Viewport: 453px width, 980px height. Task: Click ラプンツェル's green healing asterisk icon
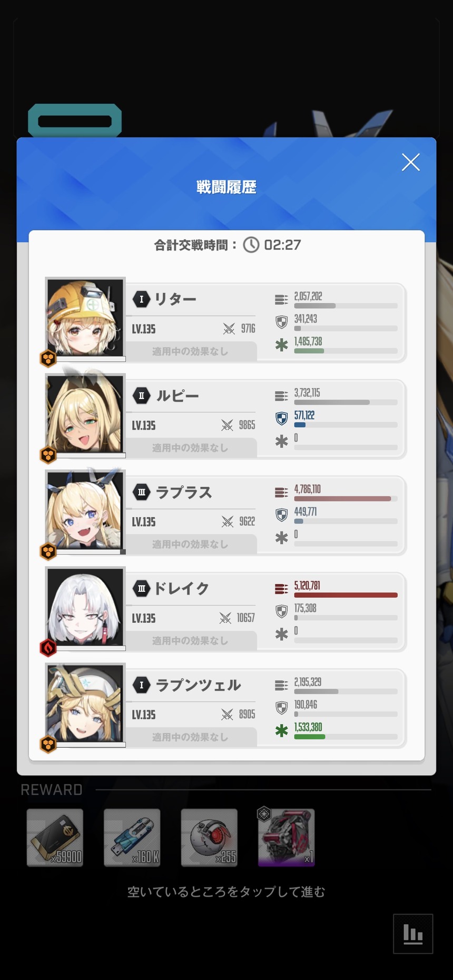pos(282,730)
